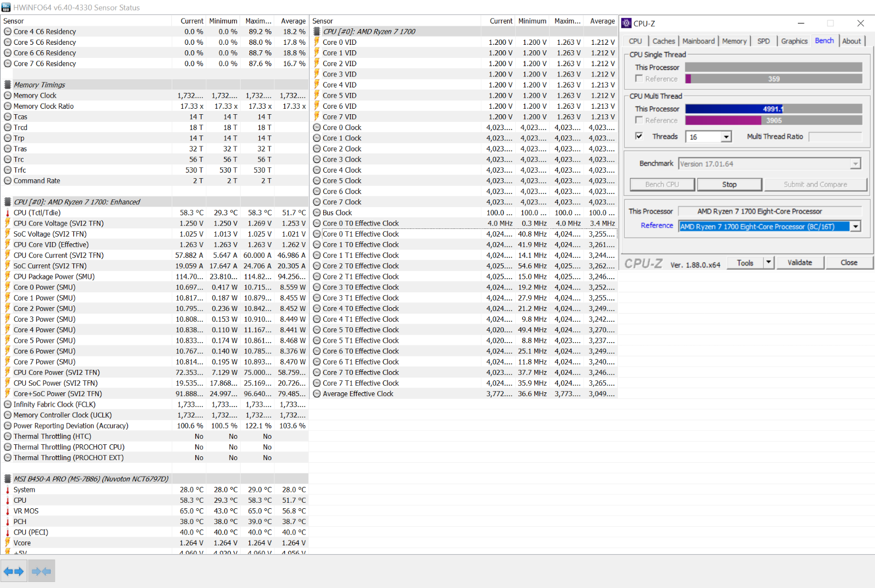Click the Multi Thread Reference 3905 bar
Viewport: 875px width, 588px height.
[x=773, y=120]
